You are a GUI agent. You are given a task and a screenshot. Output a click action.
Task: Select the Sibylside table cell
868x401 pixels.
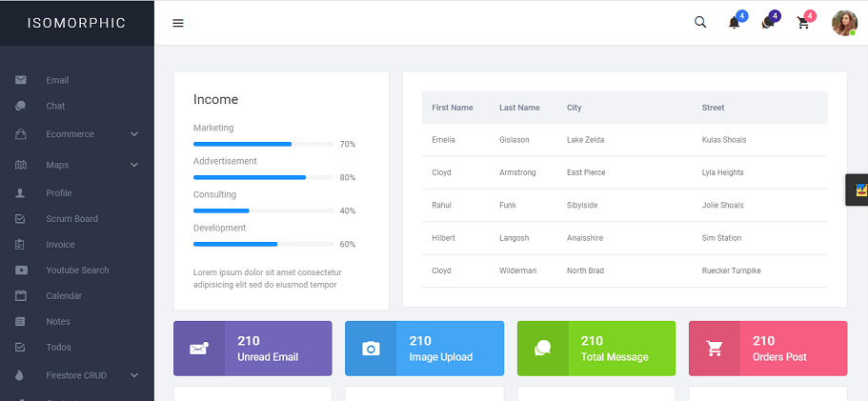[x=582, y=205]
